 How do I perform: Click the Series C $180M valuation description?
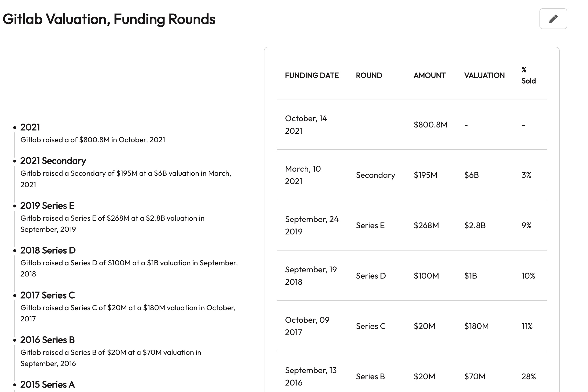pyautogui.click(x=128, y=313)
